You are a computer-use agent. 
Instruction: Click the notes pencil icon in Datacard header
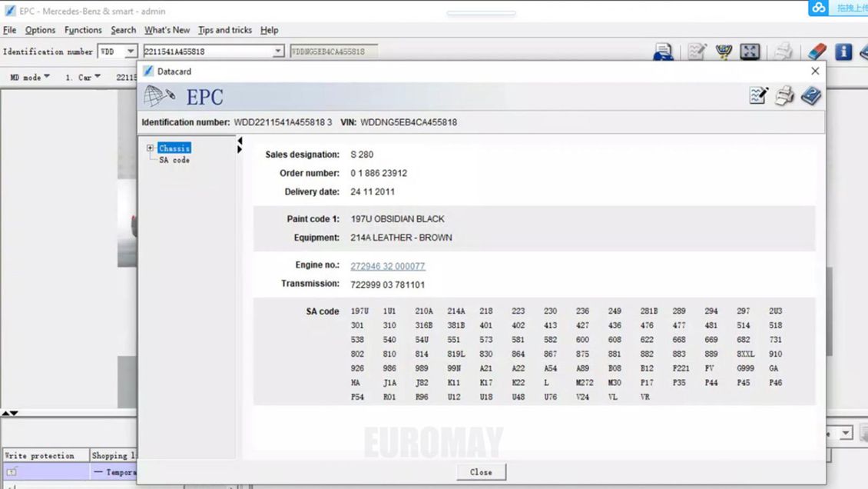(758, 96)
